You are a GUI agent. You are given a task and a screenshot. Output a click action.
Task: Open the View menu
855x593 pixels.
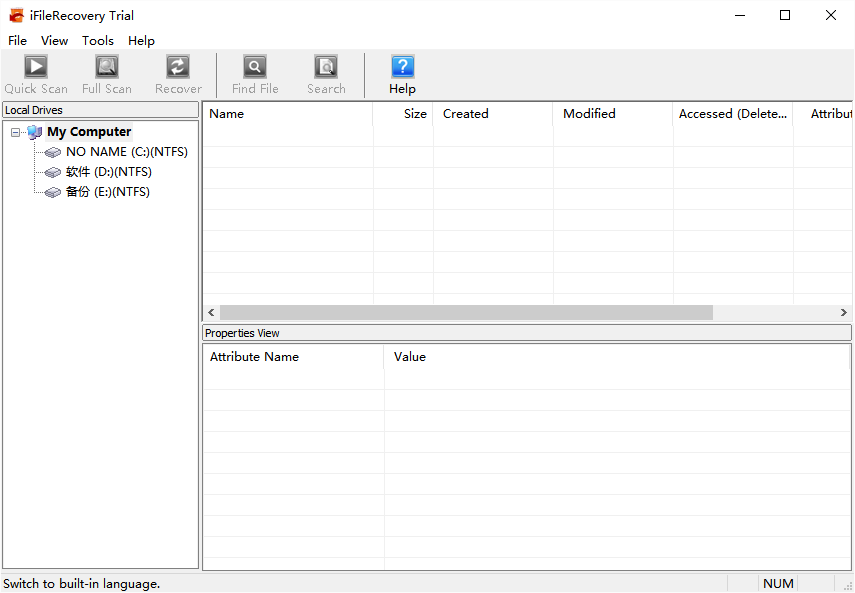tap(55, 41)
